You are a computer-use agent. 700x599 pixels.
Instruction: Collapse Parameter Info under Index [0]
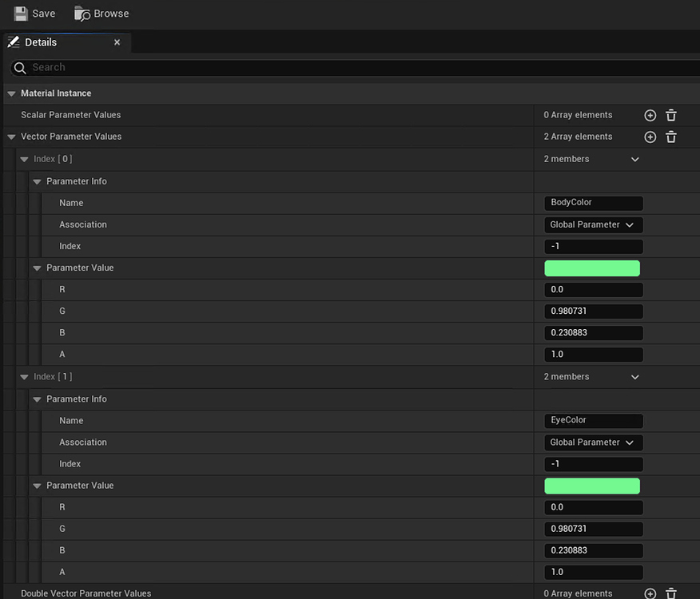pyautogui.click(x=37, y=181)
